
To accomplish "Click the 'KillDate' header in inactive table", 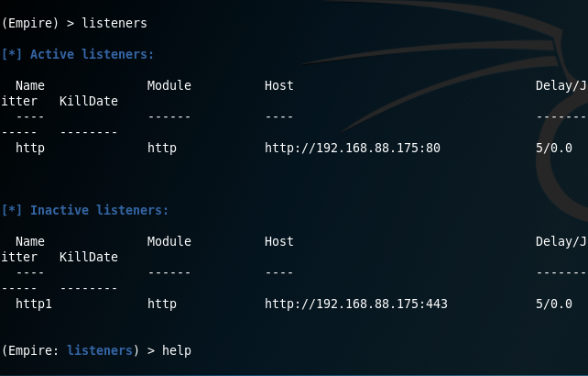I will (89, 257).
